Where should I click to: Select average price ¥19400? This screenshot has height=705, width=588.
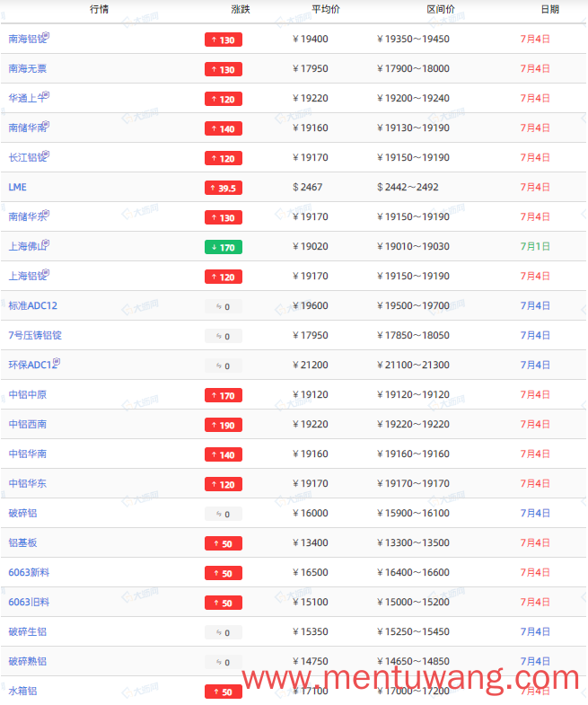[x=311, y=40]
